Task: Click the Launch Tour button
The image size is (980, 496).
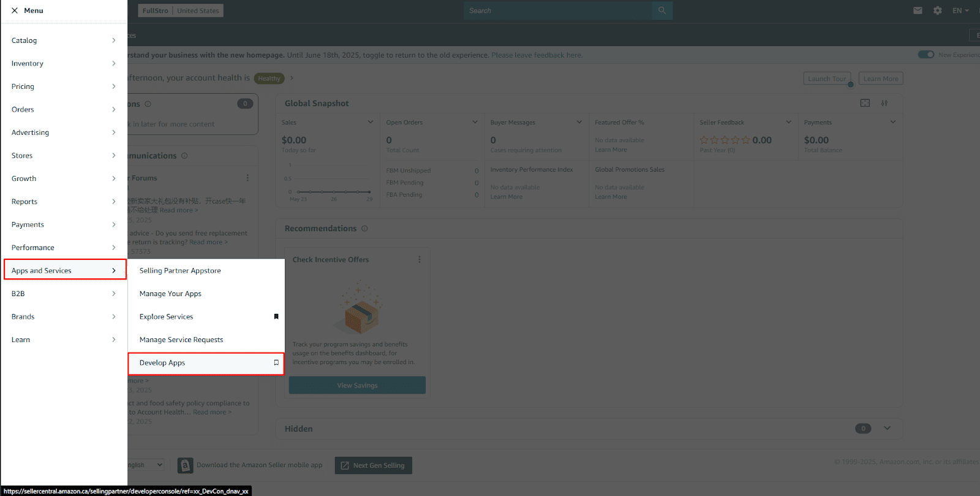Action: tap(827, 78)
